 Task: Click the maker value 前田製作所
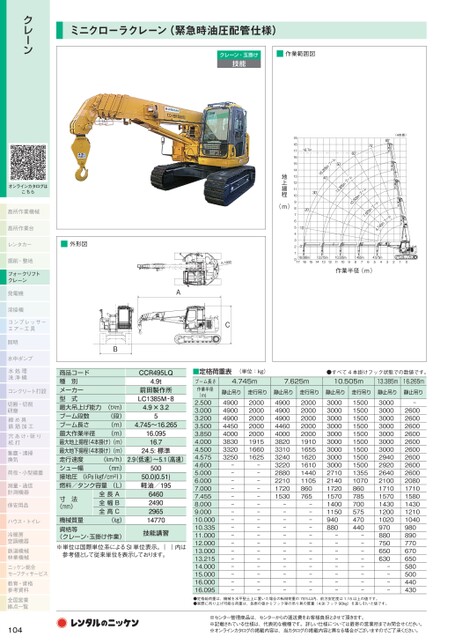(156, 390)
